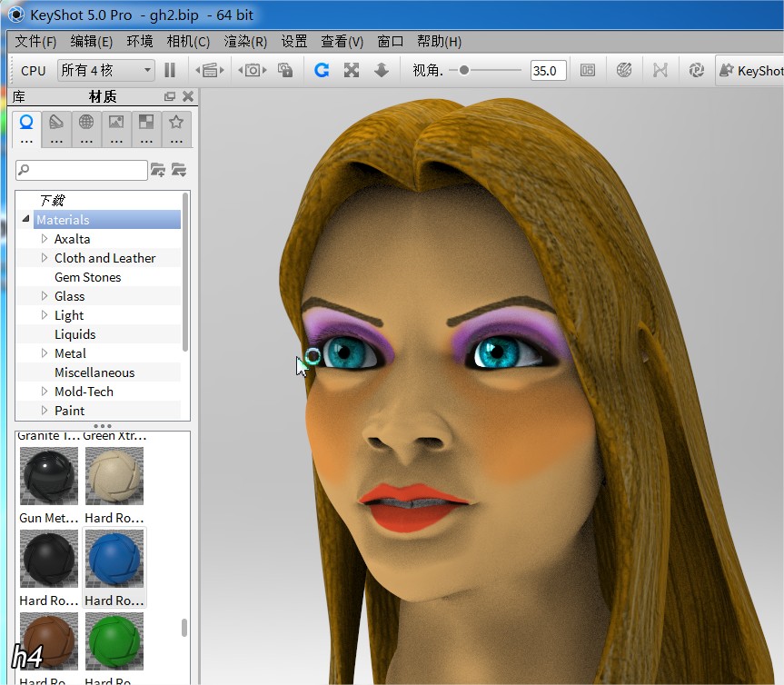This screenshot has height=685, width=784.
Task: Expand the Paint folder
Action: [x=45, y=411]
